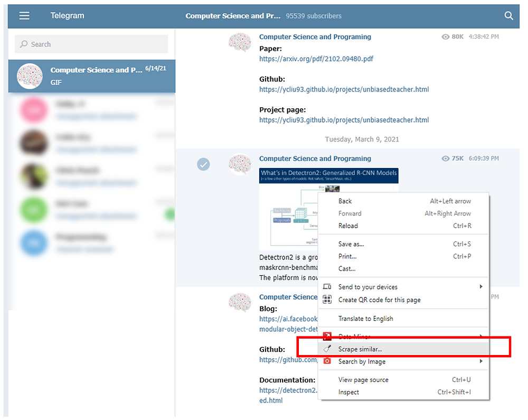Click the Send to your devices icon
This screenshot has height=420, width=528.
tap(327, 287)
